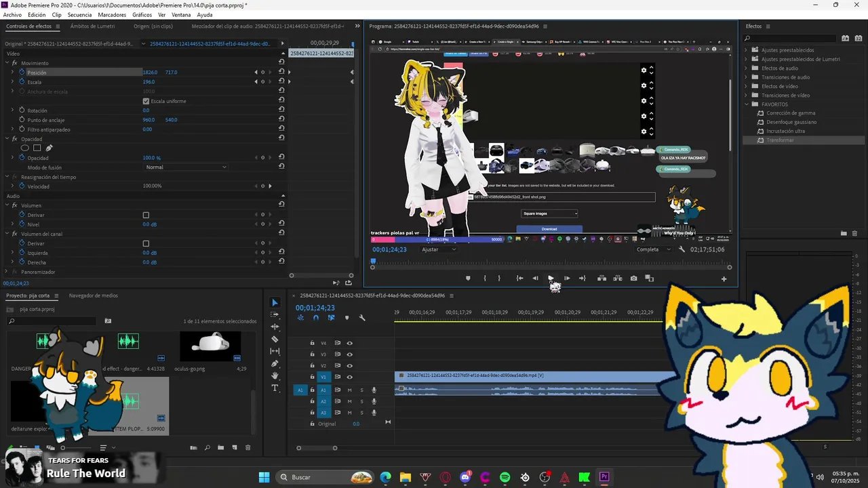
Task: Open the Gráficos menu
Action: pyautogui.click(x=142, y=14)
